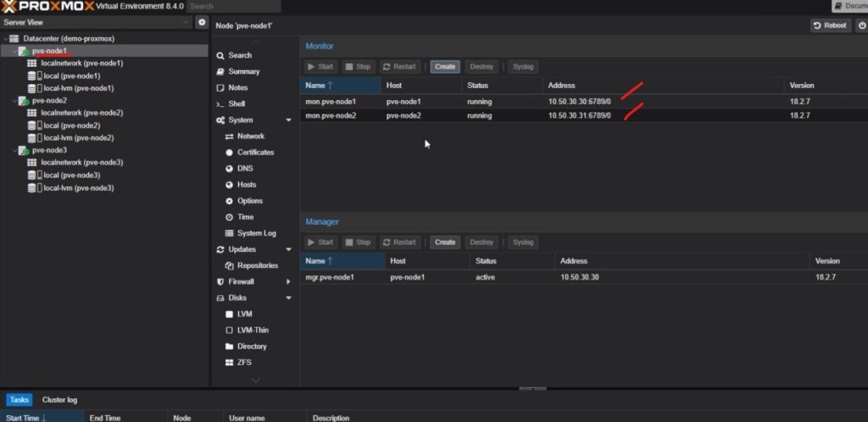868x422 pixels.
Task: Open the node Summary page
Action: (x=244, y=71)
